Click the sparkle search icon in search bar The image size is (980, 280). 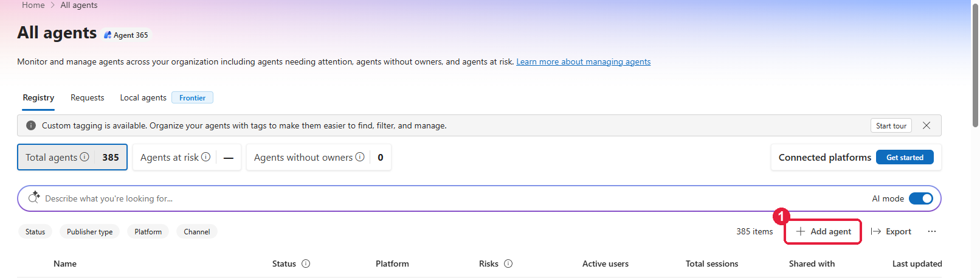34,198
